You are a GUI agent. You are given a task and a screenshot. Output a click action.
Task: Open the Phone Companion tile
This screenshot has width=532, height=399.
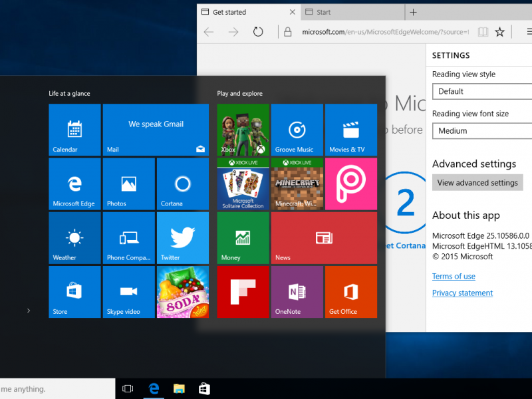point(128,237)
